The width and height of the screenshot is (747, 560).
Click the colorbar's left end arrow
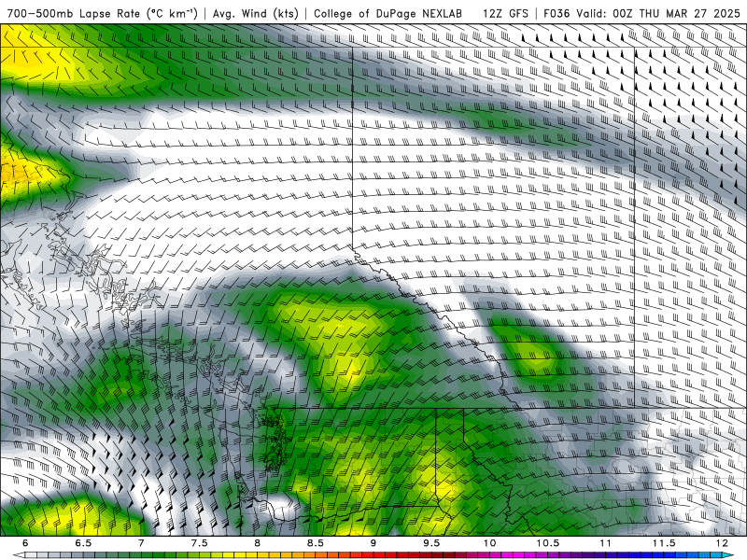(x=19, y=555)
